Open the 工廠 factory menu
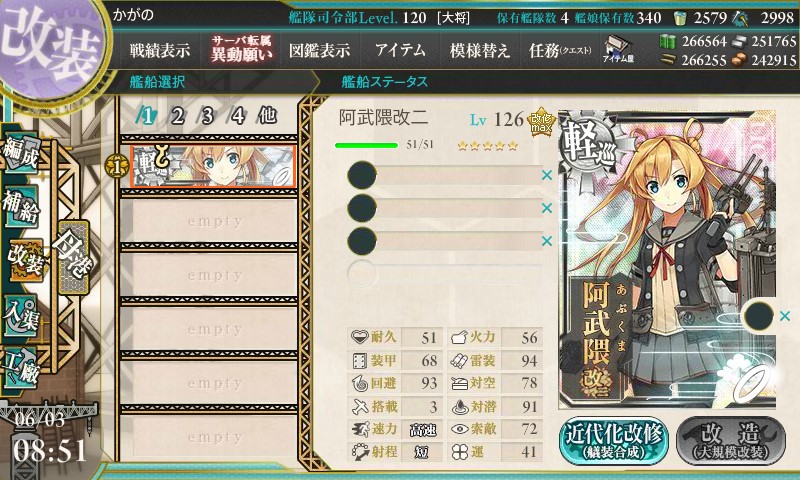 [x=21, y=367]
